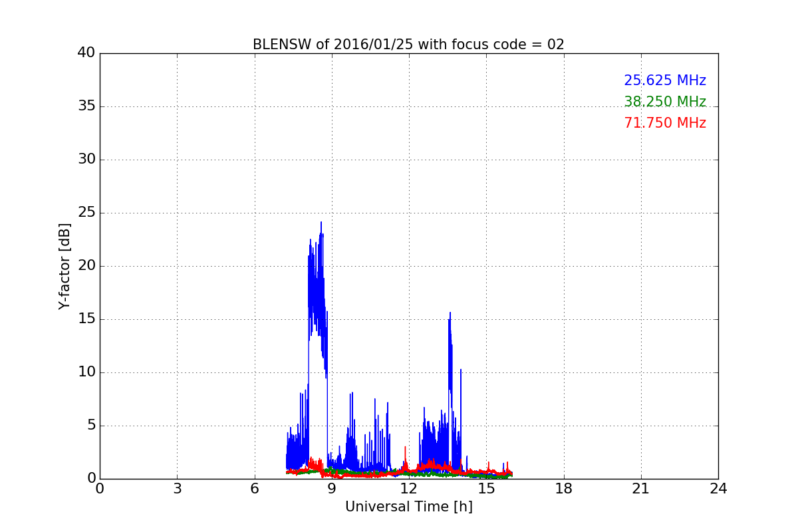Click x-axis tick label '21'
798x532 pixels.
(x=641, y=489)
